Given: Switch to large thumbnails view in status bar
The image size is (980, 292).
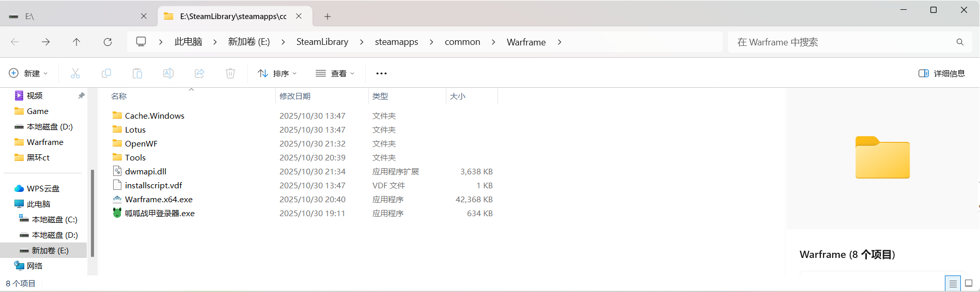Looking at the screenshot, I should click(969, 283).
